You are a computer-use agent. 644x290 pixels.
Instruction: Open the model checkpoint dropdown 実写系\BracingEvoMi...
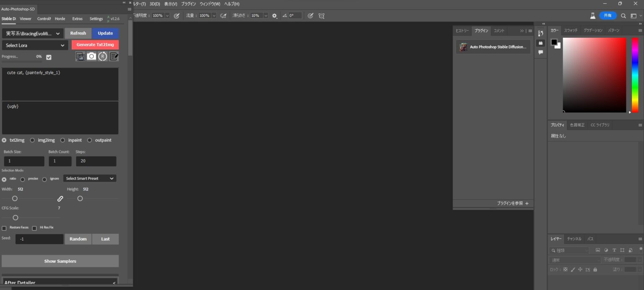33,33
